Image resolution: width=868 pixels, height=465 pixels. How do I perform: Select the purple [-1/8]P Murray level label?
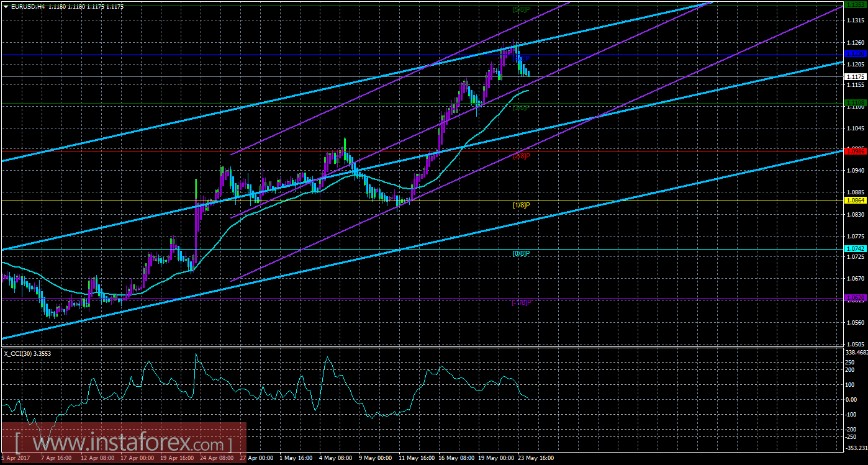[x=521, y=302]
